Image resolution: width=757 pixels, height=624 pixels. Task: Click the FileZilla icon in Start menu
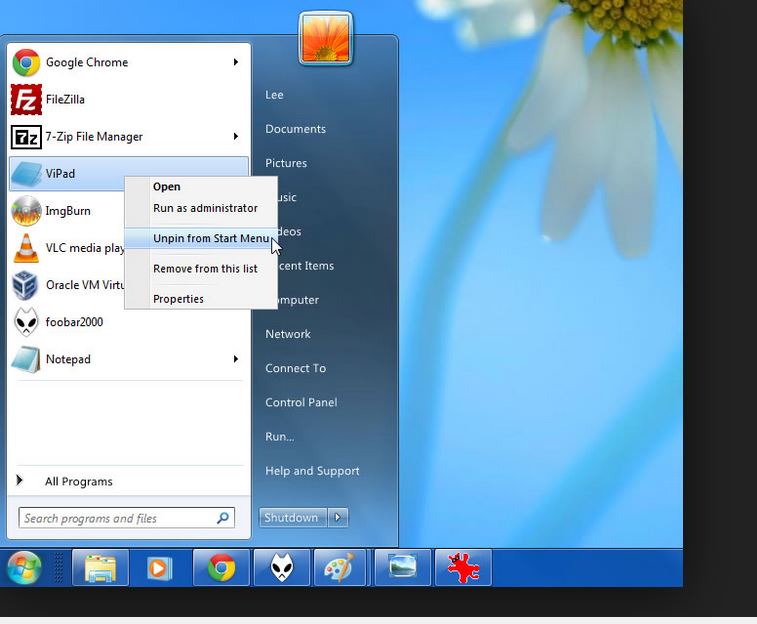coord(26,99)
